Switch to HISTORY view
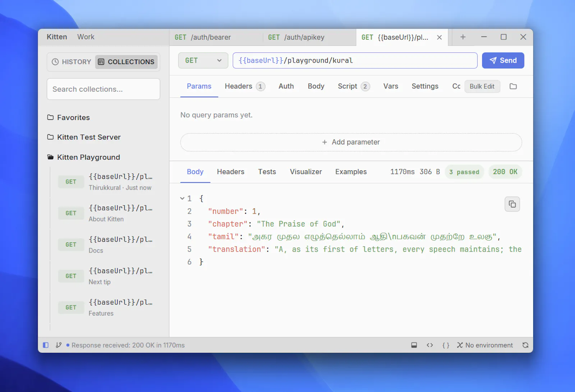Image resolution: width=575 pixels, height=392 pixels. click(x=72, y=62)
